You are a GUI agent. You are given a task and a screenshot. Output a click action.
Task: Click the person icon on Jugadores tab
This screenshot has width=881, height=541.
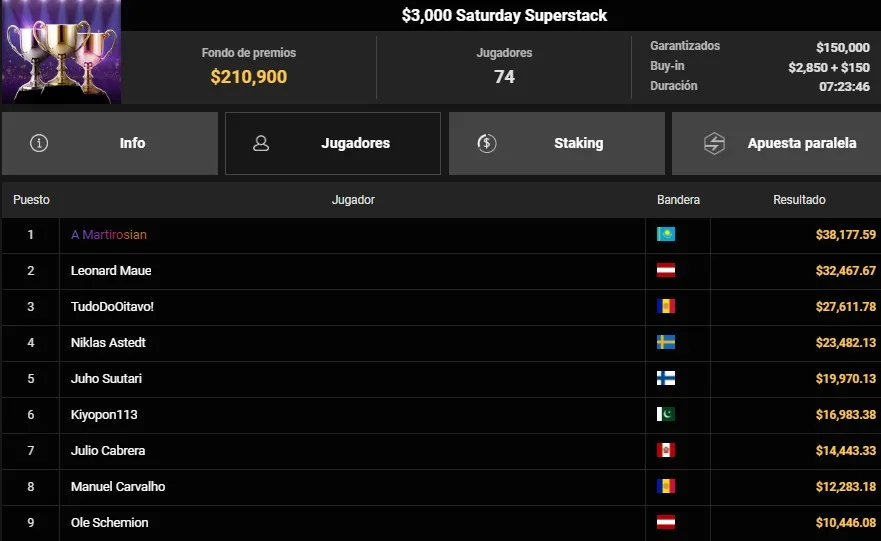(261, 143)
